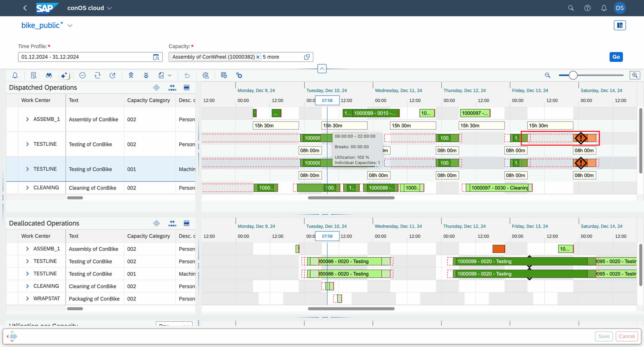The image size is (644, 347).
Task: Open the document checklist dropdown in the toolbar
Action: tap(170, 75)
